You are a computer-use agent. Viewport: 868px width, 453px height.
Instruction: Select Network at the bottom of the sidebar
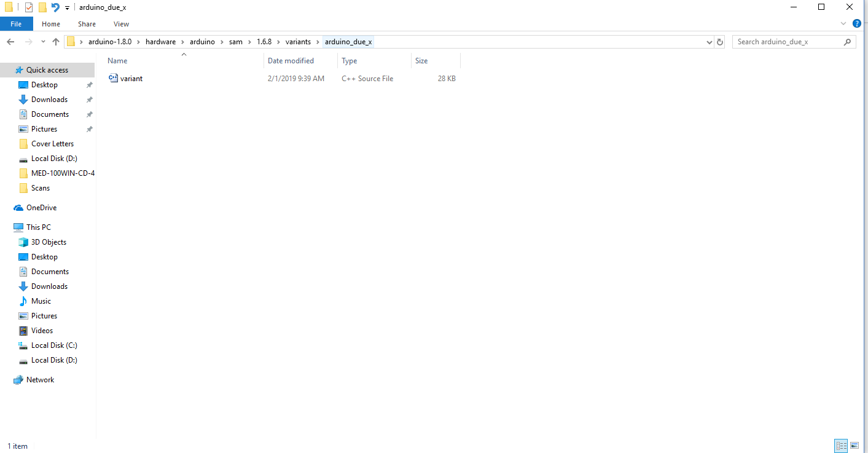point(41,379)
